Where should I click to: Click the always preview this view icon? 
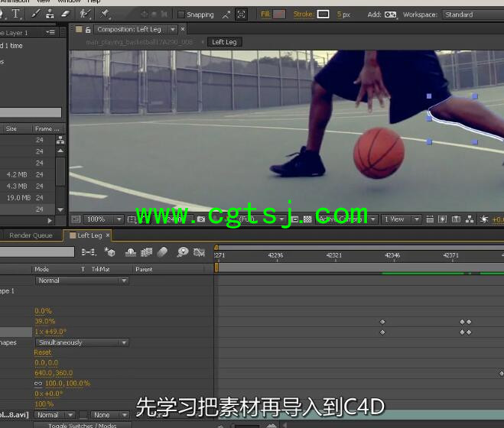click(76, 219)
